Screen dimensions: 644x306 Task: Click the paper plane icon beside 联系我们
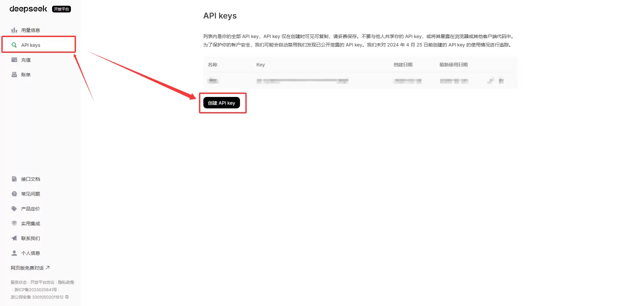pos(14,238)
